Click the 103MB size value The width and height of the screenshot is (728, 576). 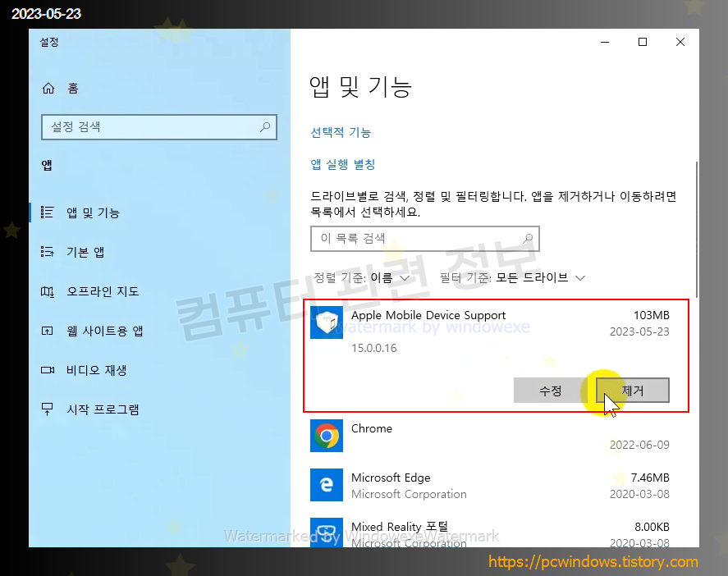coord(652,315)
